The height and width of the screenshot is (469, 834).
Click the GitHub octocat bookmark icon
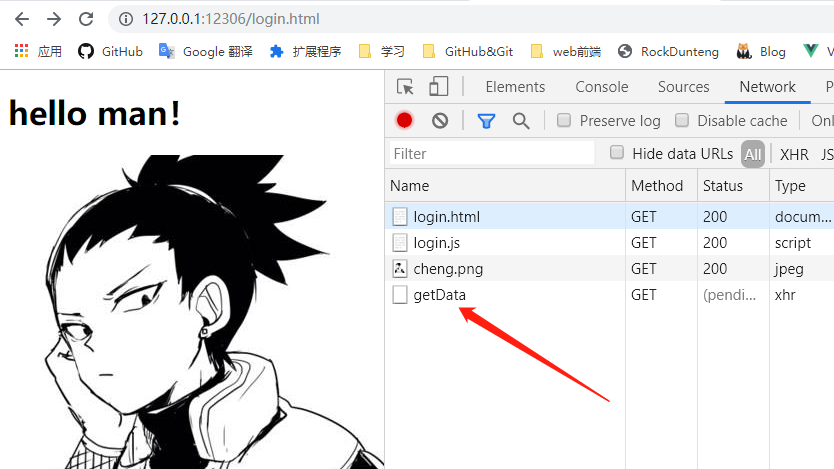coord(86,51)
